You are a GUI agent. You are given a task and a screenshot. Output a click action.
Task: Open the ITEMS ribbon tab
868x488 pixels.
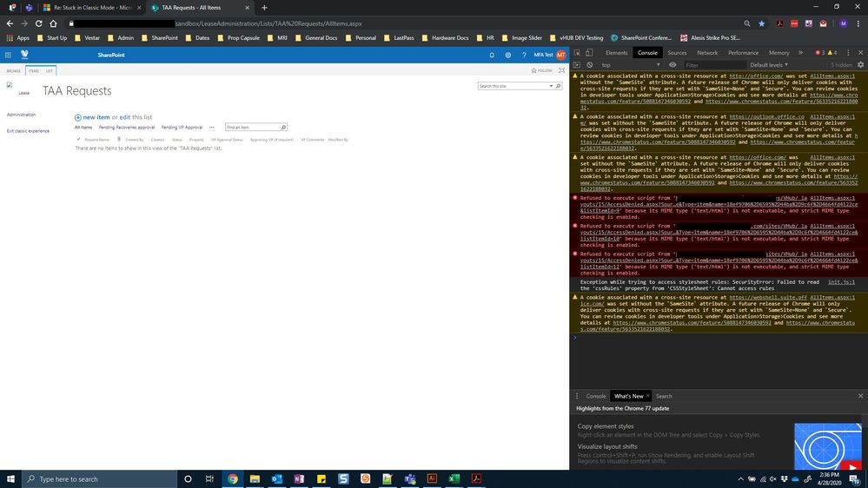[x=34, y=71]
